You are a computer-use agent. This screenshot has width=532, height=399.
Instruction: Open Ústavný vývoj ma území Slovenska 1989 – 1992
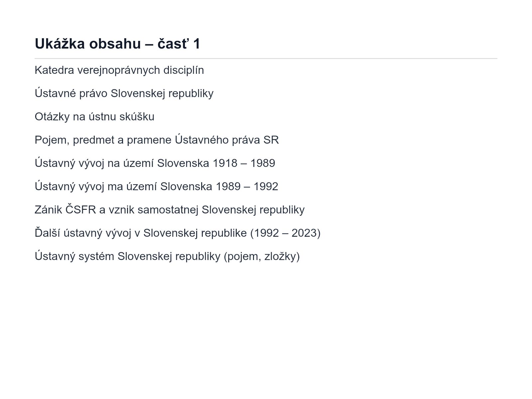tap(156, 187)
